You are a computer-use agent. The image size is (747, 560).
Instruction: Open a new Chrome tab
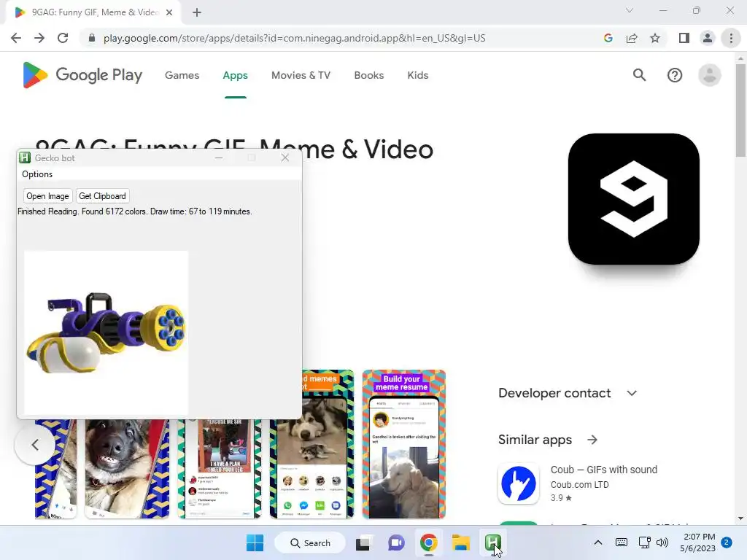(197, 12)
